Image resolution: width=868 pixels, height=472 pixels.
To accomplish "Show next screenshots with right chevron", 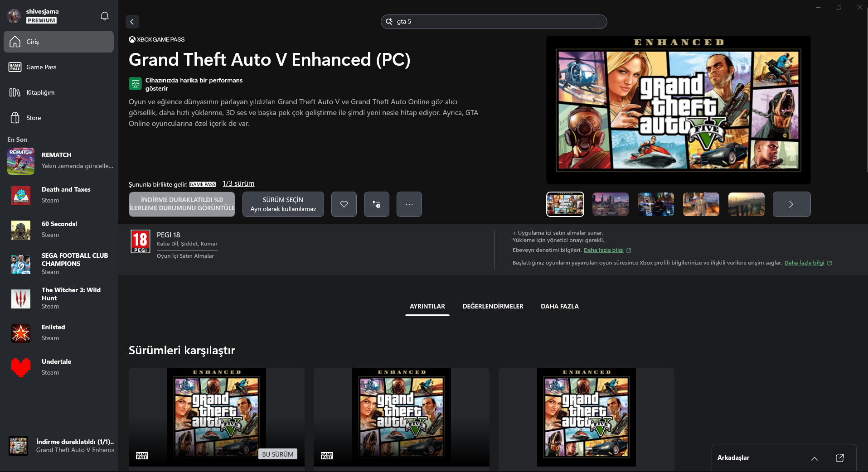I will click(791, 204).
